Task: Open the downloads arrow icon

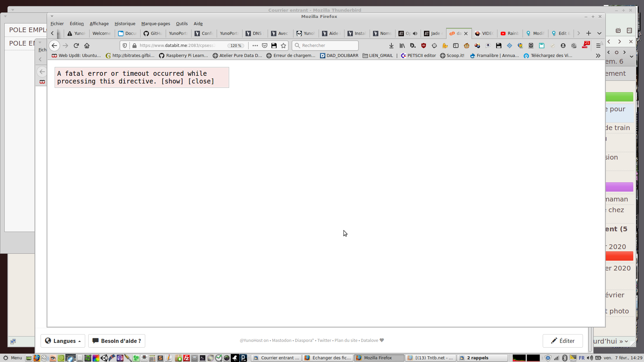Action: (391, 46)
